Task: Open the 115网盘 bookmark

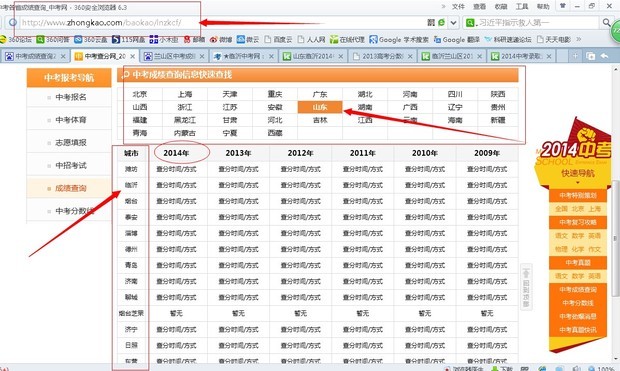Action: (129, 40)
